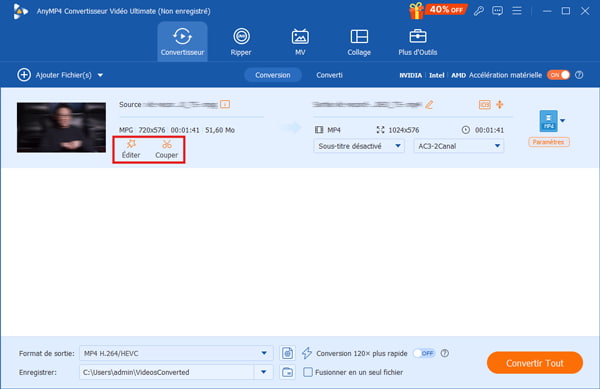Screen dimensions: 600x389
Task: Click the orange compress video icon
Action: pyautogui.click(x=500, y=104)
